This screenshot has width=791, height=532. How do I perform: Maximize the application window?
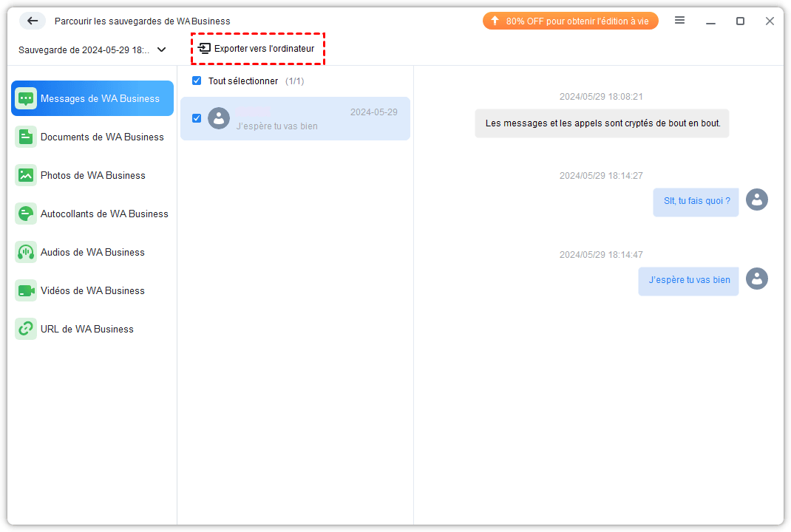pyautogui.click(x=740, y=21)
